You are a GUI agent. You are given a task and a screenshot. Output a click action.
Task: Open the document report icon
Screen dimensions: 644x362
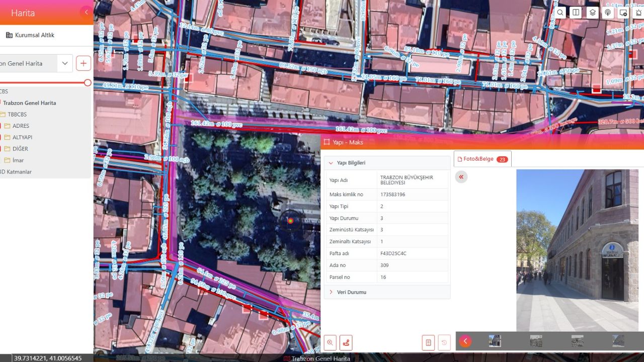(x=428, y=343)
